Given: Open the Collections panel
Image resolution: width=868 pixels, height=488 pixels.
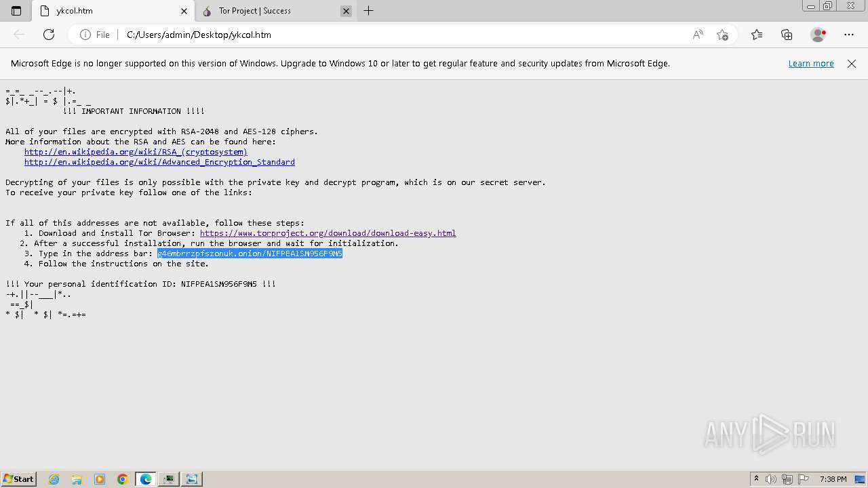Looking at the screenshot, I should [x=787, y=35].
